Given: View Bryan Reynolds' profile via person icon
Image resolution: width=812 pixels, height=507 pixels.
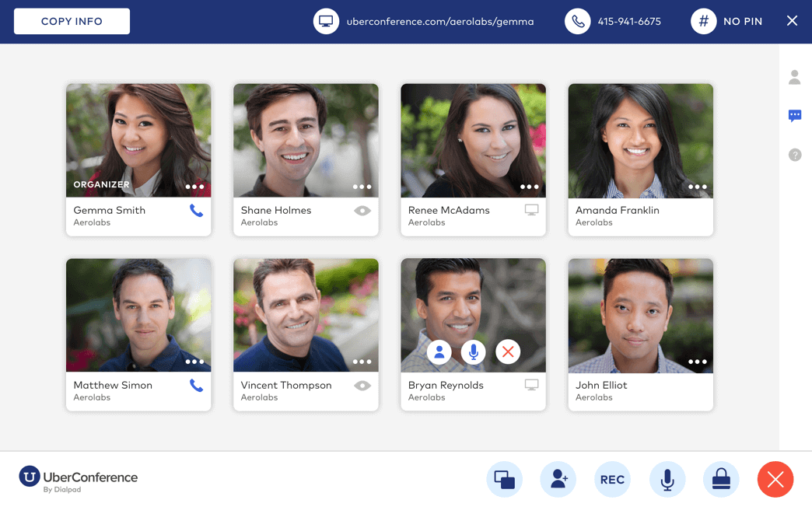Looking at the screenshot, I should click(439, 352).
